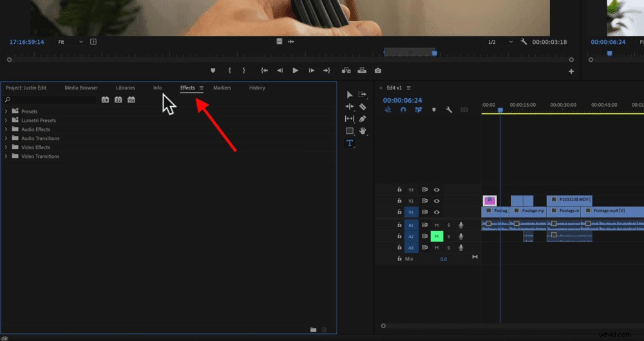
Task: Toggle sync lock on track A2
Action: (x=424, y=236)
